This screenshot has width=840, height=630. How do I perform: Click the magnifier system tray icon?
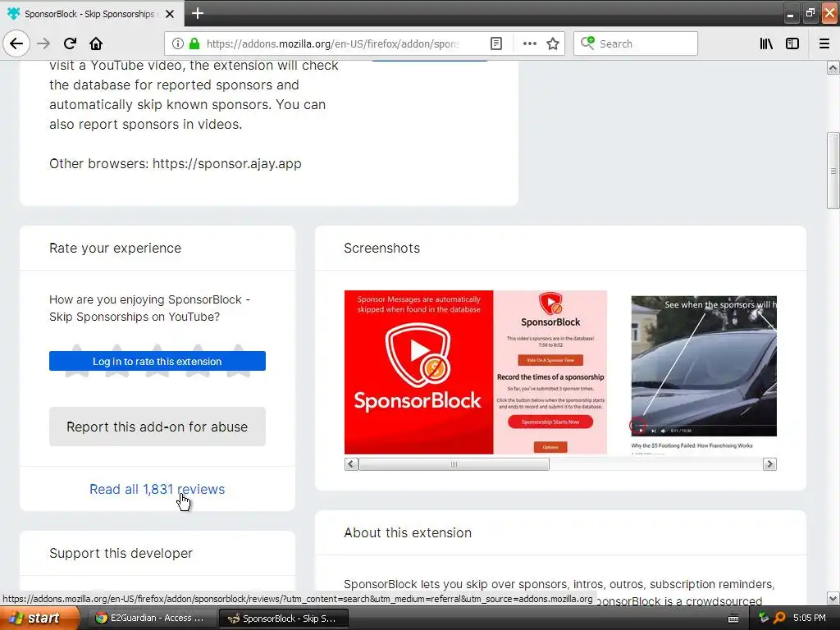[x=780, y=619]
